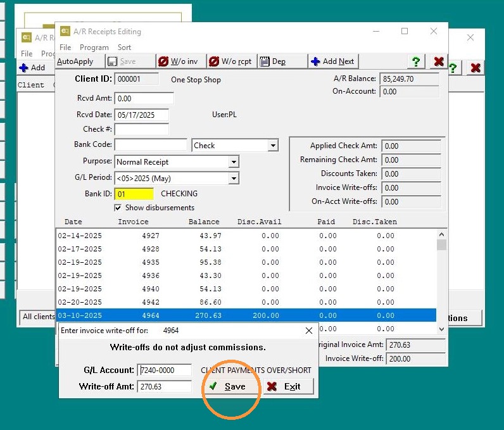The image size is (504, 430).
Task: Click the Rcvd Date field
Action: [x=141, y=115]
